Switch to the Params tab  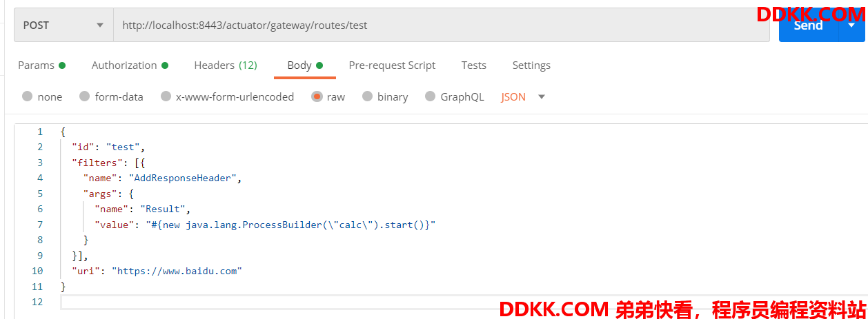click(x=41, y=65)
